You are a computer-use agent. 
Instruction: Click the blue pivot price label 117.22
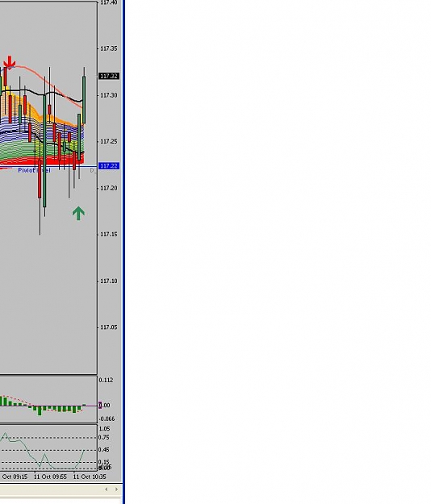click(x=109, y=166)
